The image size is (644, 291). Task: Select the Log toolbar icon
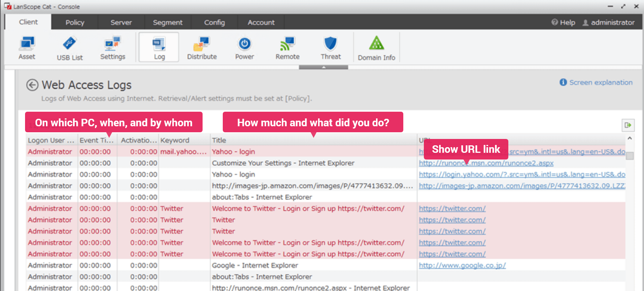(159, 47)
